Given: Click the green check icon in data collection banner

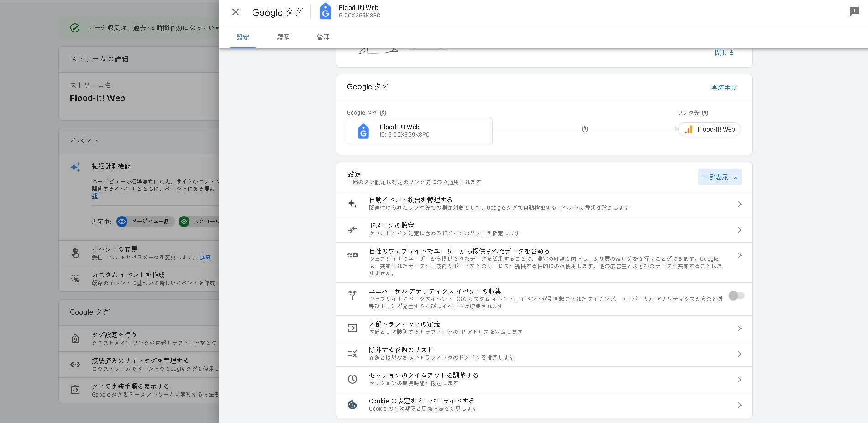Looking at the screenshot, I should 75,28.
